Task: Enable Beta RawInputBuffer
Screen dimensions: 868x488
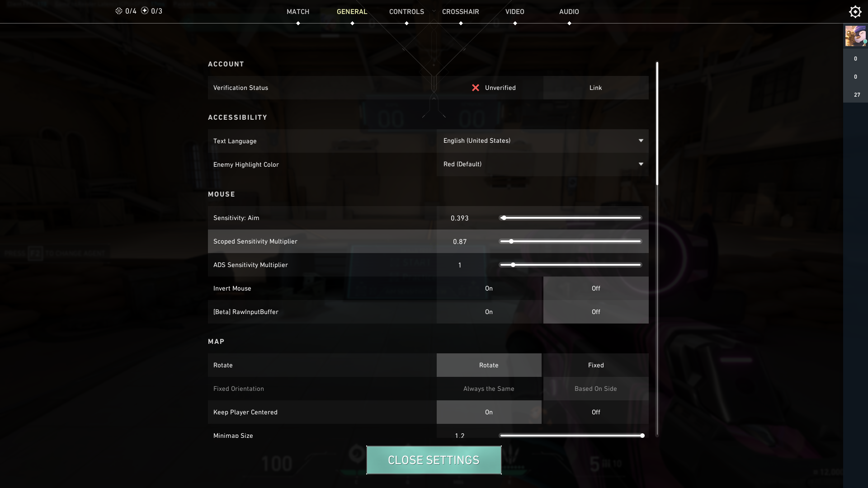Action: pos(488,312)
